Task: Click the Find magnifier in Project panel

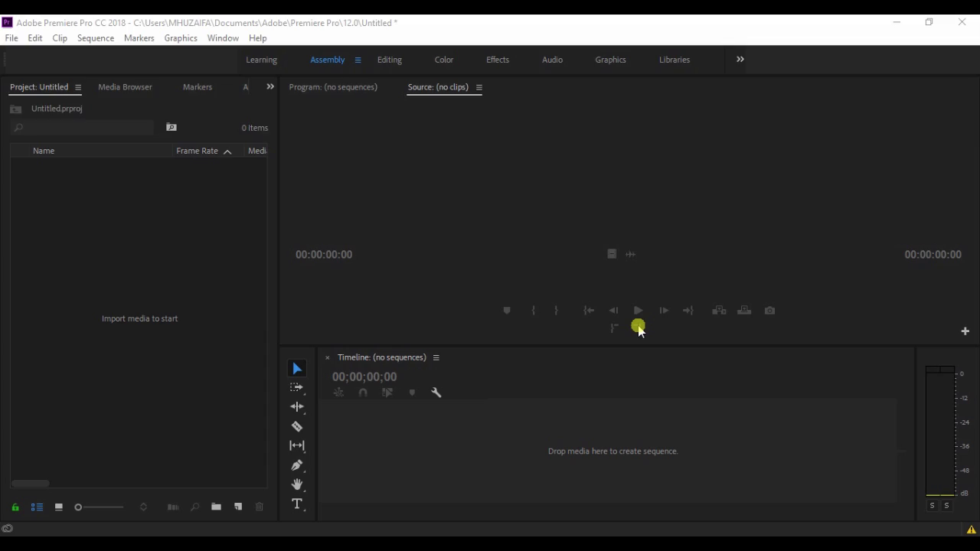Action: 194,507
